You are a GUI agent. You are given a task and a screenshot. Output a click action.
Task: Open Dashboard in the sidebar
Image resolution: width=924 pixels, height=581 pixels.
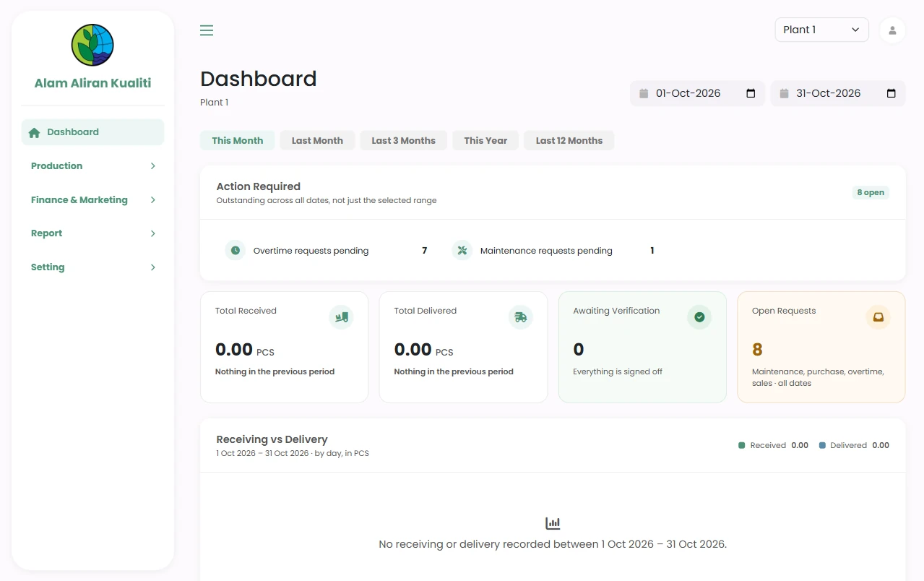[92, 132]
